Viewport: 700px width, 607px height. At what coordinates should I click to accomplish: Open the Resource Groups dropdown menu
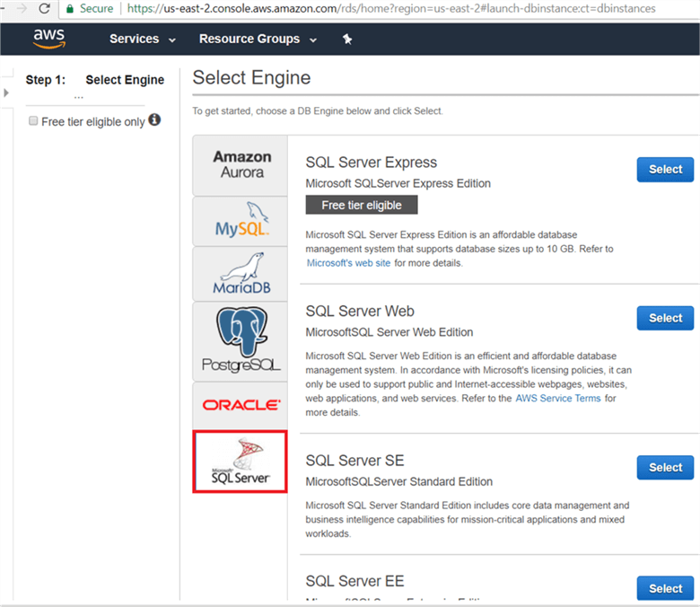(x=258, y=40)
